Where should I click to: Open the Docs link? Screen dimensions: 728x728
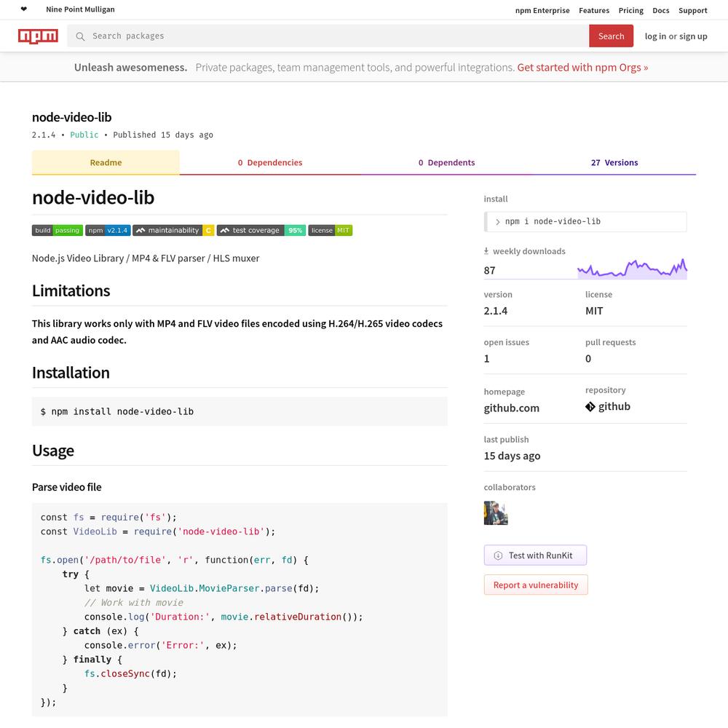coord(661,10)
